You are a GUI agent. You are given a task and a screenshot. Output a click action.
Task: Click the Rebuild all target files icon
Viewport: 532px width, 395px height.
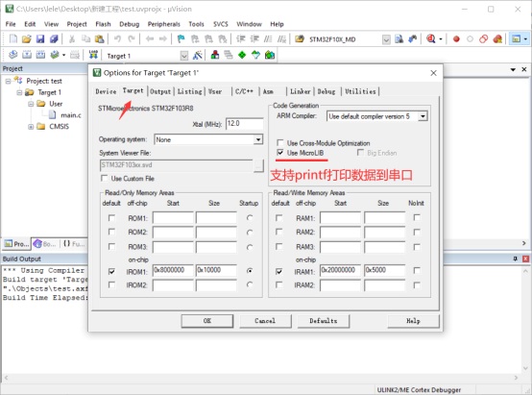click(40, 55)
